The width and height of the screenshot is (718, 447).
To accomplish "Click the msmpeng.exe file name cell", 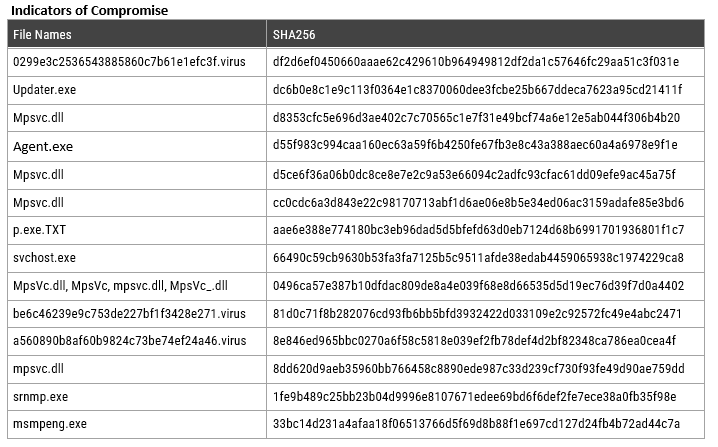I will [137, 425].
